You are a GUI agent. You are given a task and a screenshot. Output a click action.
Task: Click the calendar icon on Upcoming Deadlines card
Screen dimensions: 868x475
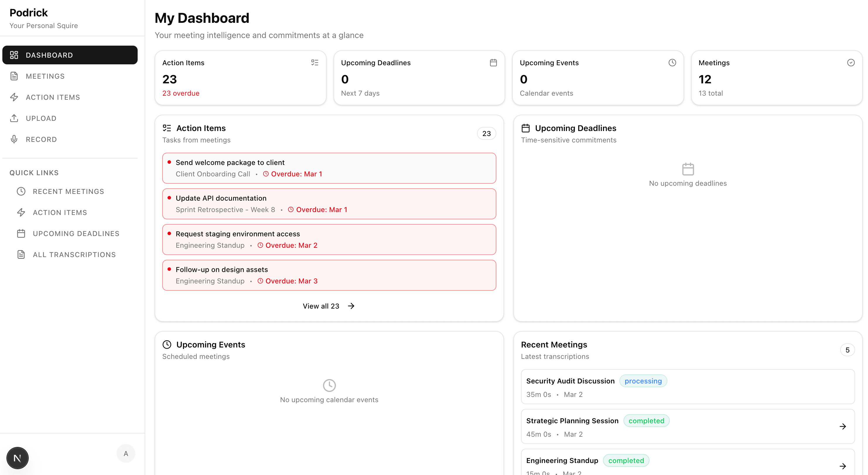coord(493,63)
